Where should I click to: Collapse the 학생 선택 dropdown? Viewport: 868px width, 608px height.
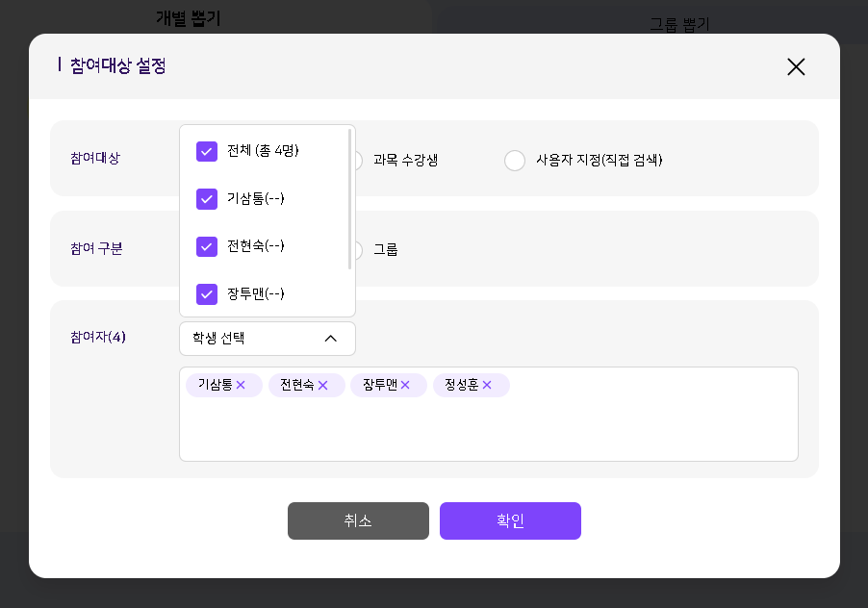click(267, 339)
